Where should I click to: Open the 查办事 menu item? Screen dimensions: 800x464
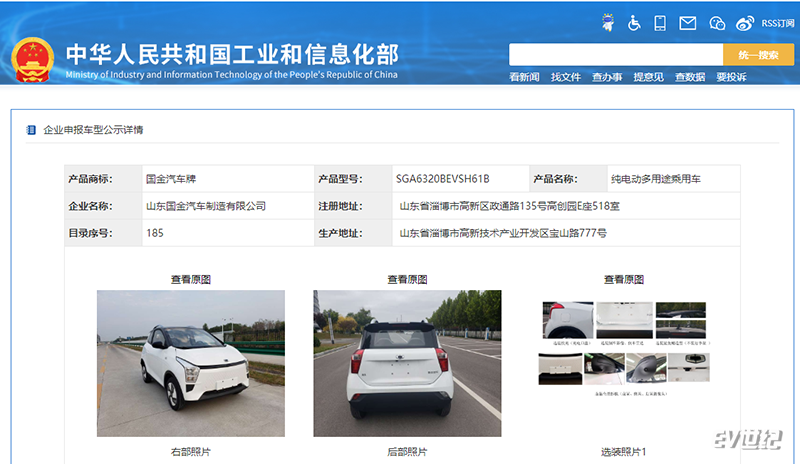[x=607, y=77]
